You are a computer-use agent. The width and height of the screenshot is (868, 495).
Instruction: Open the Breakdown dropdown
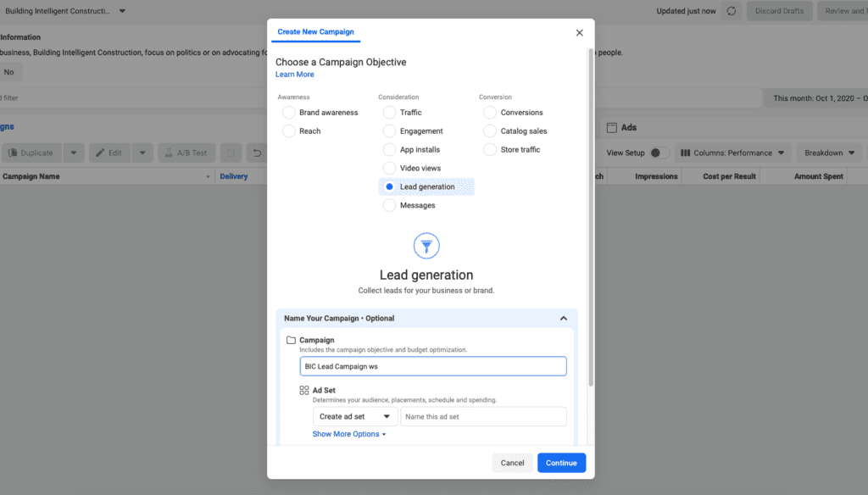[x=828, y=153]
